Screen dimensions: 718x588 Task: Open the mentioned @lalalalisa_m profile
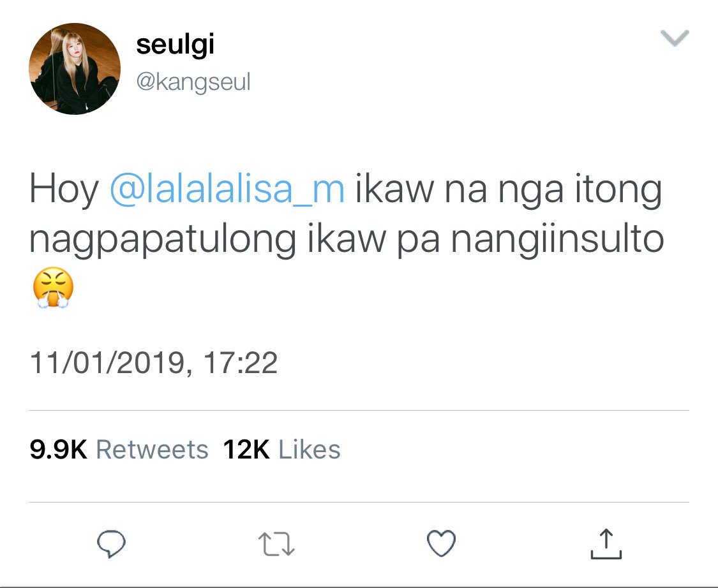coord(227,189)
